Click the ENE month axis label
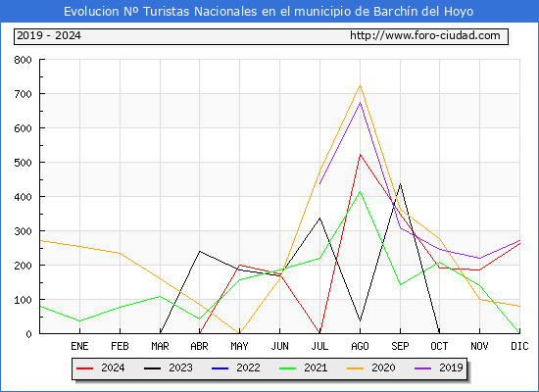The height and width of the screenshot is (392, 539). [x=79, y=346]
